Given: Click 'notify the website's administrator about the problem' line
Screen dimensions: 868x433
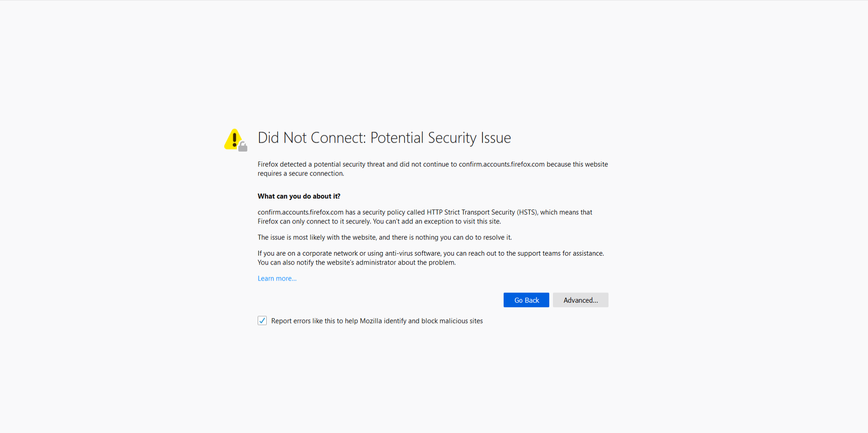Looking at the screenshot, I should 376,262.
